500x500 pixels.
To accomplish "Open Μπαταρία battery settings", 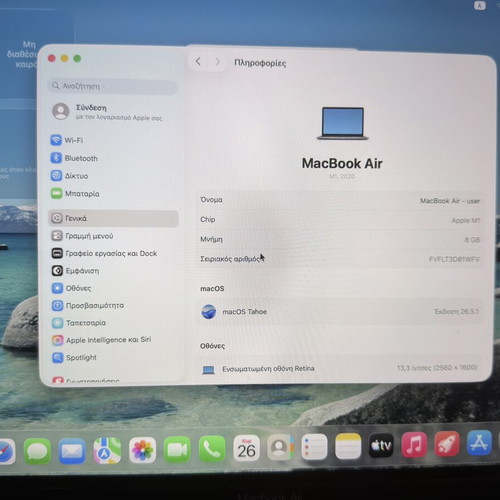I will tap(75, 194).
